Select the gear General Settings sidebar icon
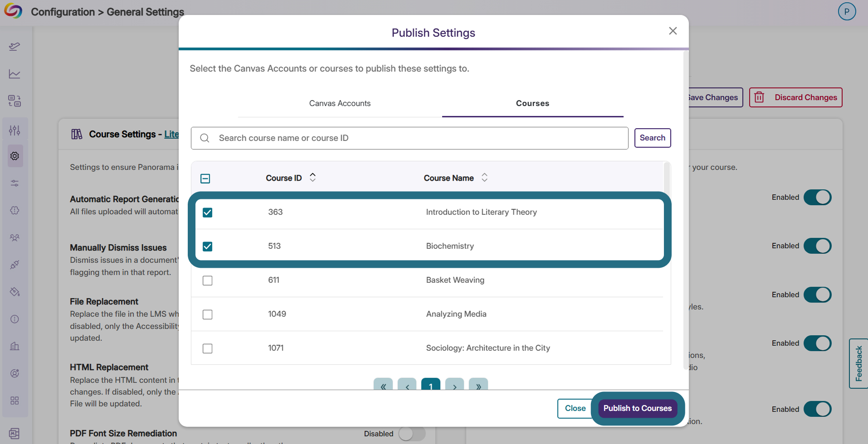 tap(15, 156)
